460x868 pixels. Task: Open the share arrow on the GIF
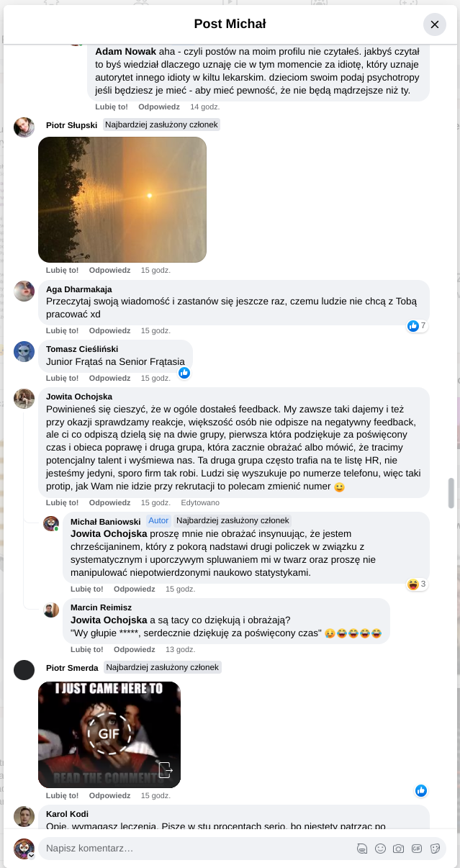166,769
